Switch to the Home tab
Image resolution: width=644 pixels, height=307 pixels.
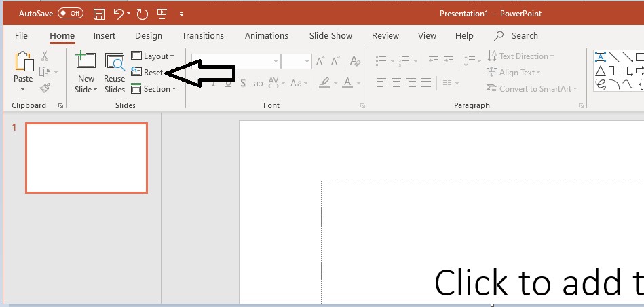click(x=62, y=36)
